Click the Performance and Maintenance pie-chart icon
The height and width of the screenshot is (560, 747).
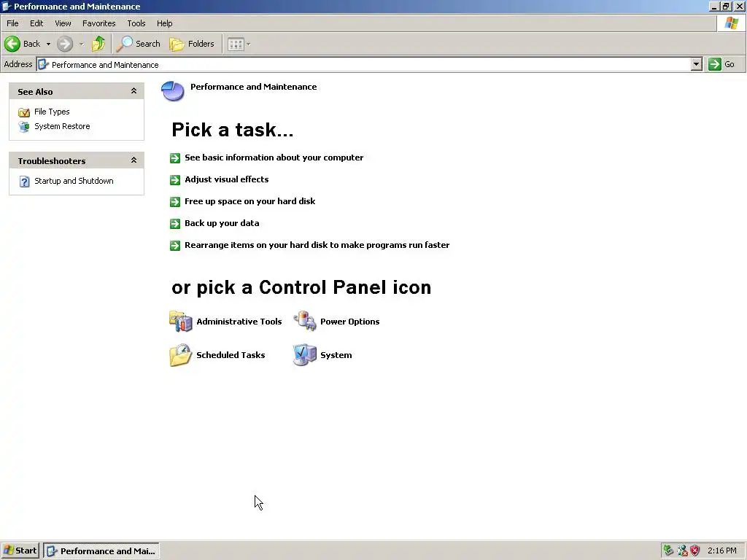click(172, 90)
